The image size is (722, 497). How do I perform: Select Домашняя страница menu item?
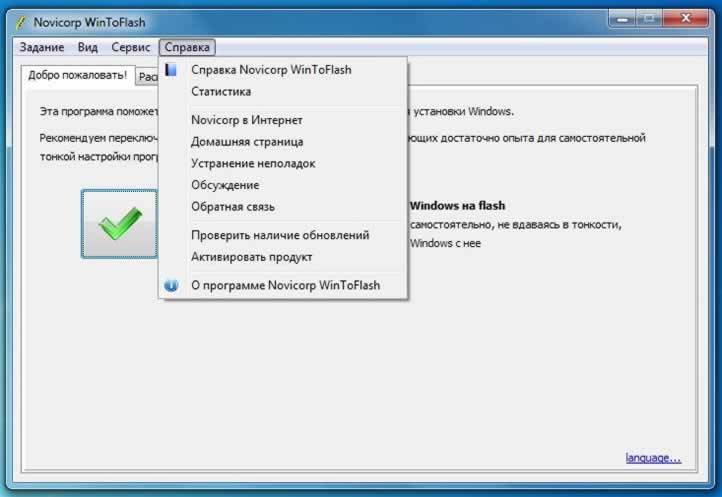(283, 142)
